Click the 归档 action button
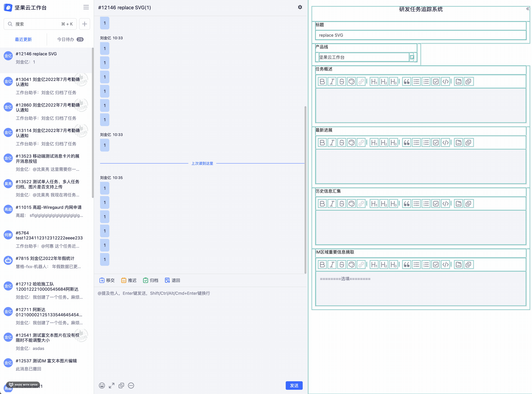Image resolution: width=532 pixels, height=394 pixels. click(151, 280)
